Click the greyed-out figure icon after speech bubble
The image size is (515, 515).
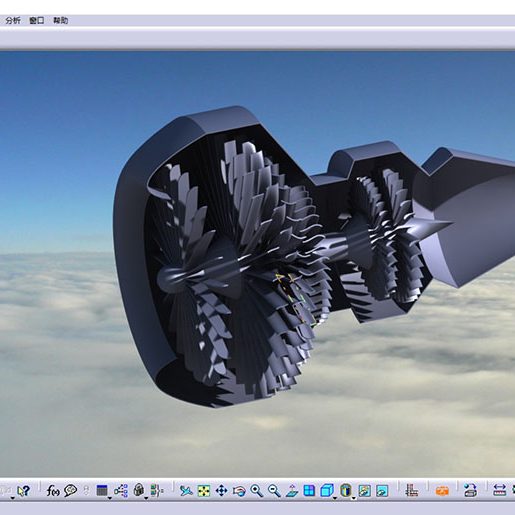pyautogui.click(x=86, y=490)
